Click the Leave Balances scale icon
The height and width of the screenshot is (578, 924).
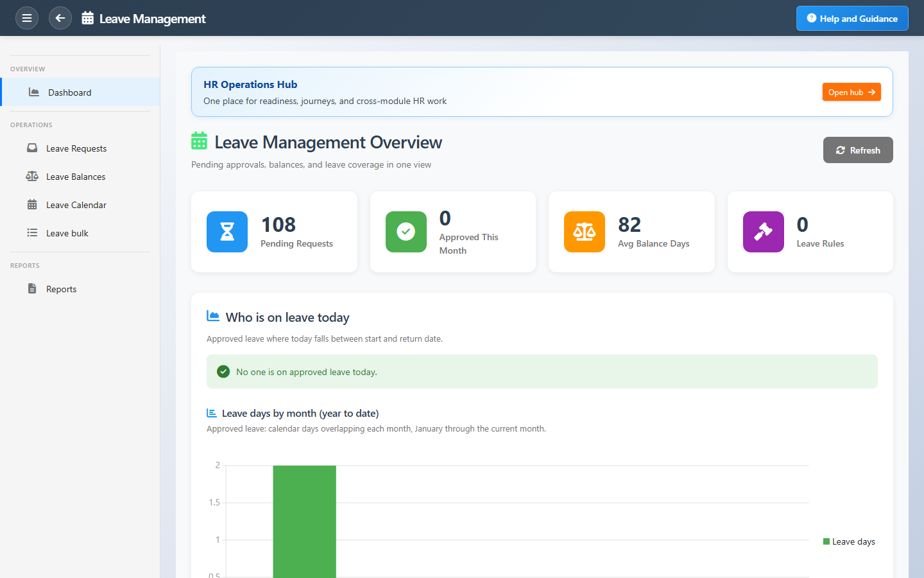tap(32, 176)
